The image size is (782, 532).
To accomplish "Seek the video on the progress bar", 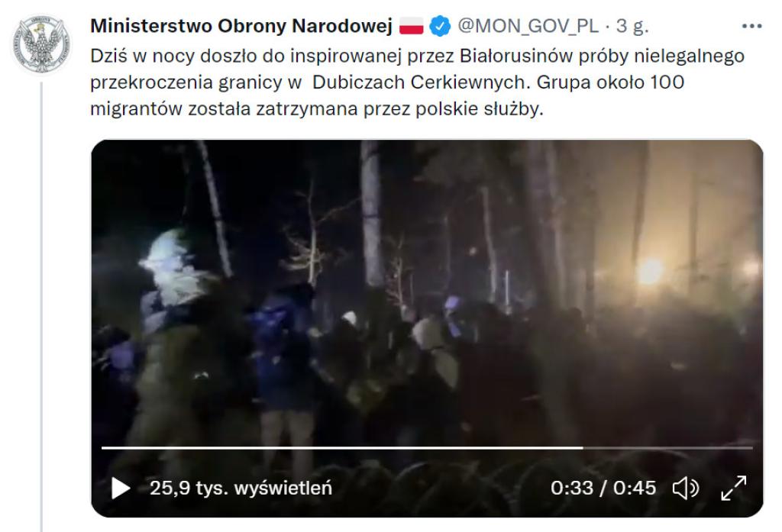I will [427, 448].
